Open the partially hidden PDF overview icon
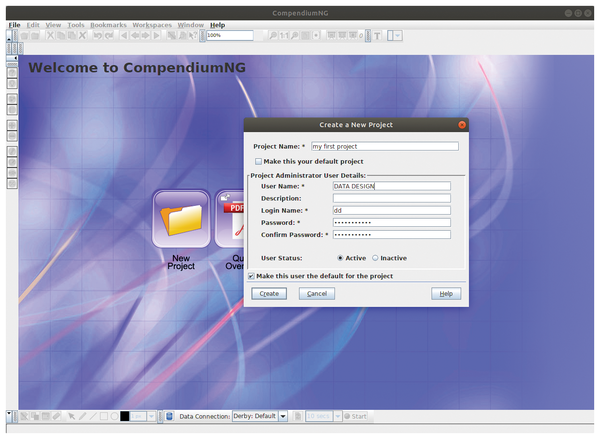This screenshot has height=439, width=600. tap(229, 219)
